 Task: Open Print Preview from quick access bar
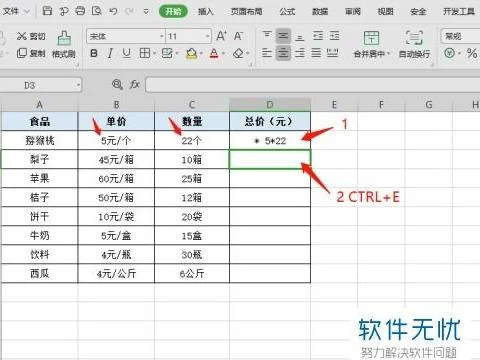coord(97,11)
